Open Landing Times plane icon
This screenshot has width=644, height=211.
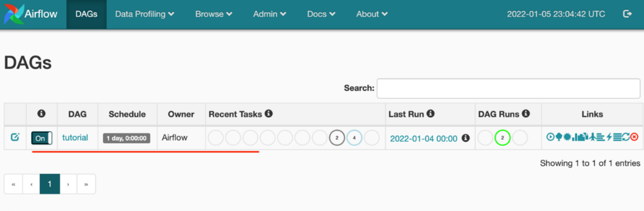593,137
